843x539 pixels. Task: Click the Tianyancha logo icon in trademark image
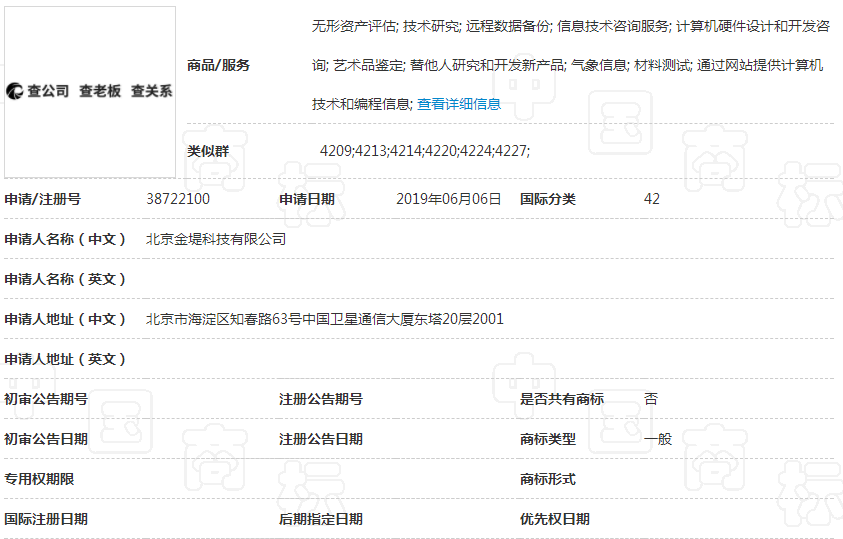tap(15, 91)
